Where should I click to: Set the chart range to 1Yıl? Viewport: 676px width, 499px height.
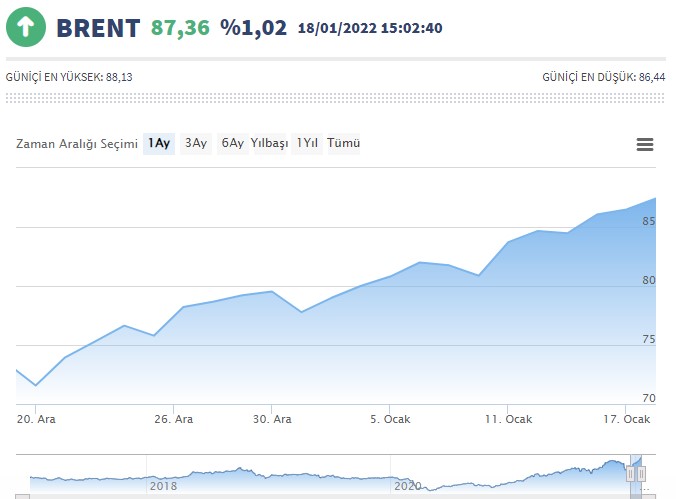click(x=307, y=143)
